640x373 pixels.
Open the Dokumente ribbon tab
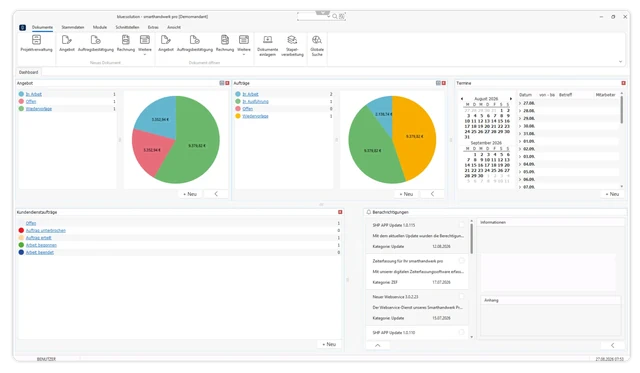[42, 27]
